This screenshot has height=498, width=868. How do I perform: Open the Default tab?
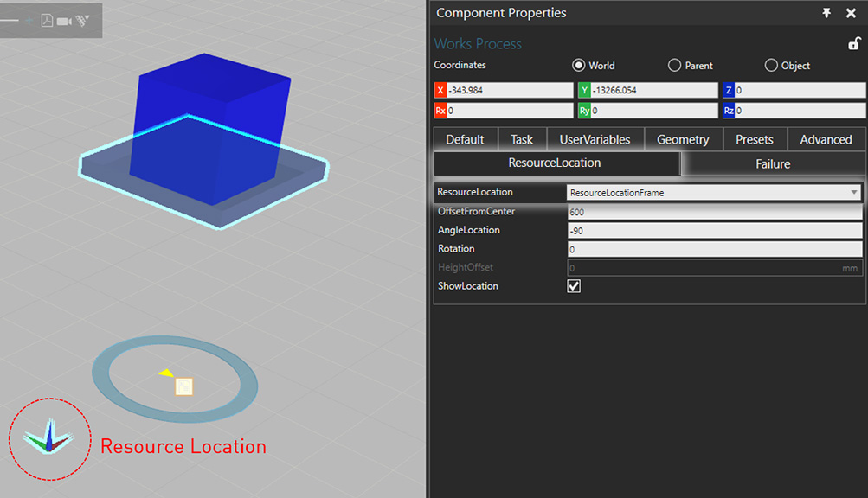coord(465,139)
